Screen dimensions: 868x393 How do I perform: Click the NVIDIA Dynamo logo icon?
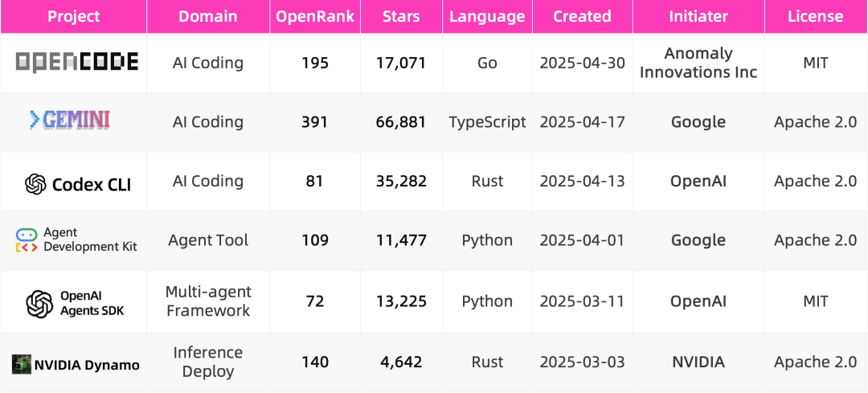pyautogui.click(x=22, y=364)
